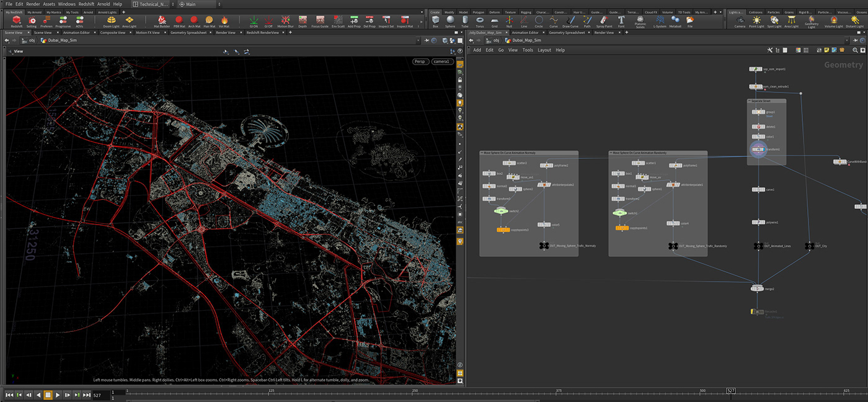Open the Layout menu in network editor
The image size is (868, 402).
(544, 50)
